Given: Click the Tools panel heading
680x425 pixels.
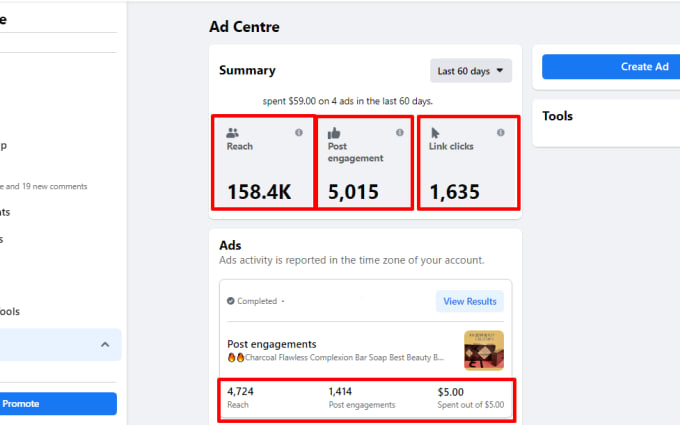Looking at the screenshot, I should pos(558,116).
